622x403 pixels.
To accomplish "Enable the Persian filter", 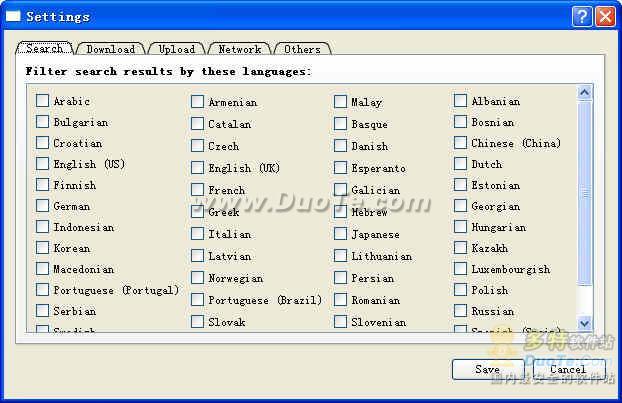I will (340, 278).
